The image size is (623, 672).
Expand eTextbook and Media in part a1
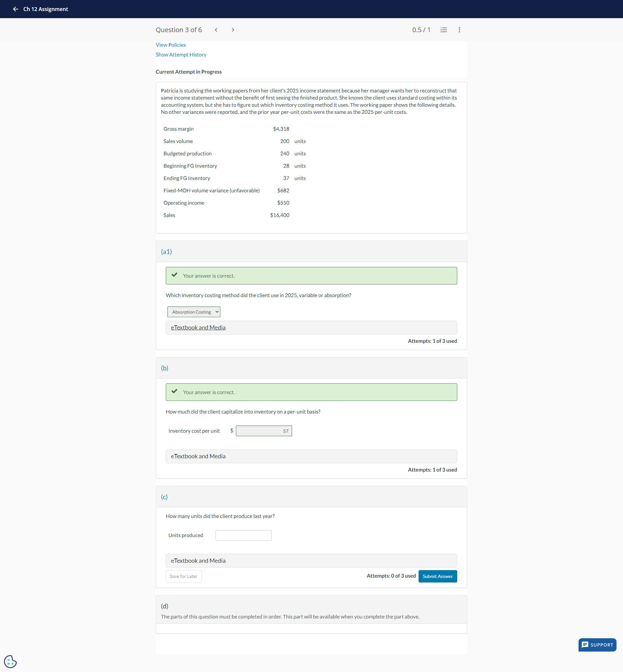tap(198, 328)
